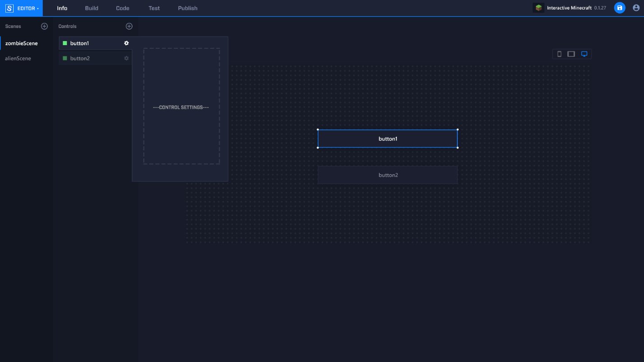
Task: Select the alienScene in the Scenes list
Action: coord(18,58)
